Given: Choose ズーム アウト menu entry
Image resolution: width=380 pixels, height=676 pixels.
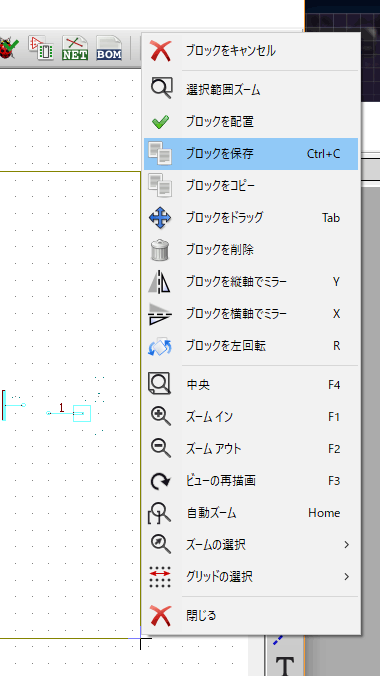Looking at the screenshot, I should coord(251,449).
